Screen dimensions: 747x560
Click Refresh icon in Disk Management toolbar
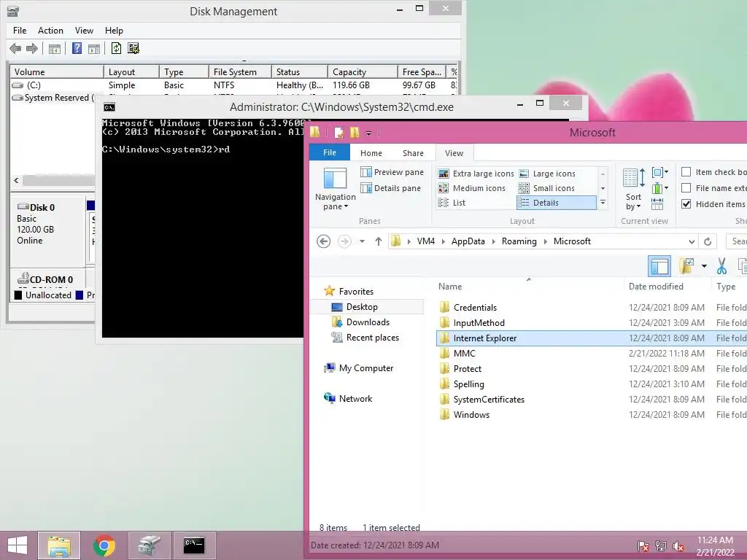tap(116, 48)
